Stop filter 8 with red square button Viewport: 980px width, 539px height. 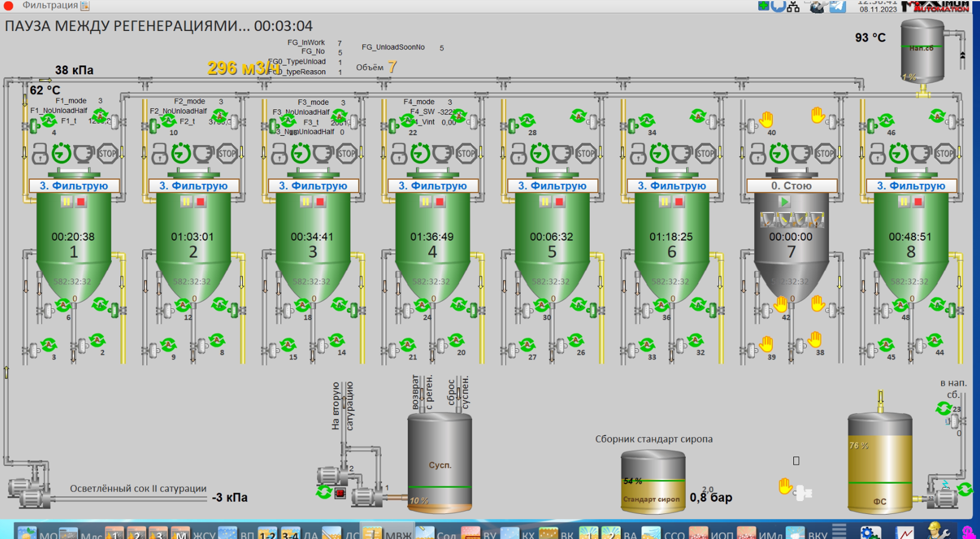(x=919, y=202)
